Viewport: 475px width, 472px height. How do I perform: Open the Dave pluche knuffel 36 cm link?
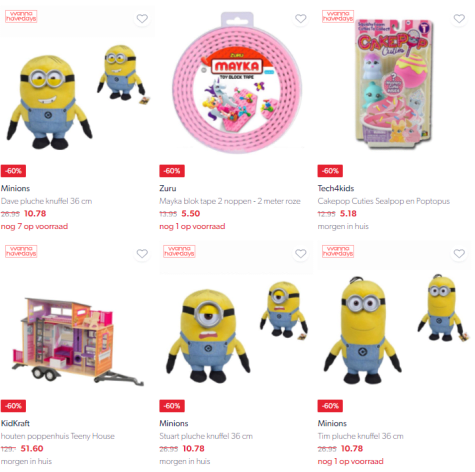tap(46, 201)
